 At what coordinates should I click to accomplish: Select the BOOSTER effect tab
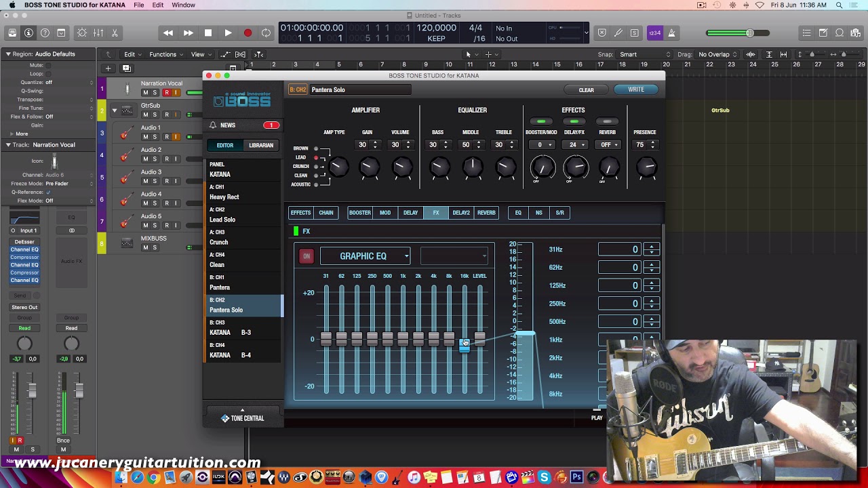click(360, 213)
